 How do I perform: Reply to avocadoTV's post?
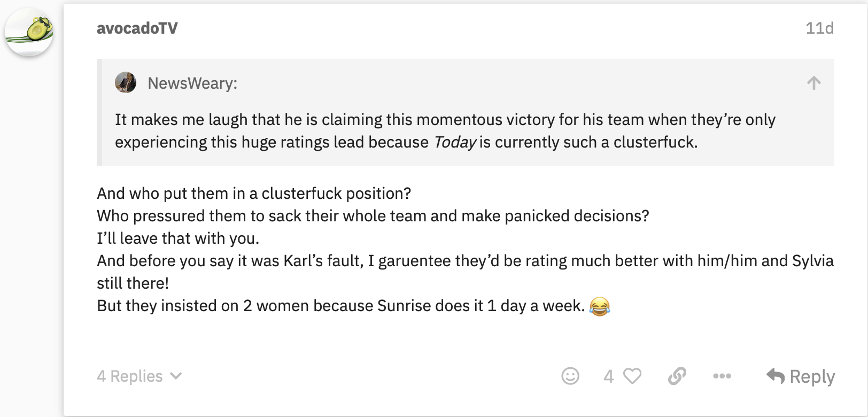pyautogui.click(x=801, y=376)
